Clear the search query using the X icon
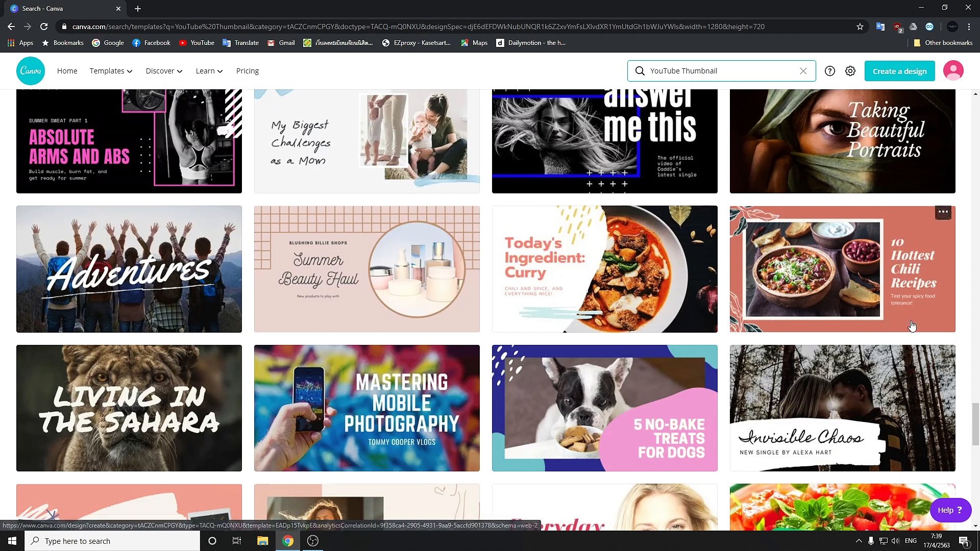Screen dimensions: 980x551 [x=803, y=71]
